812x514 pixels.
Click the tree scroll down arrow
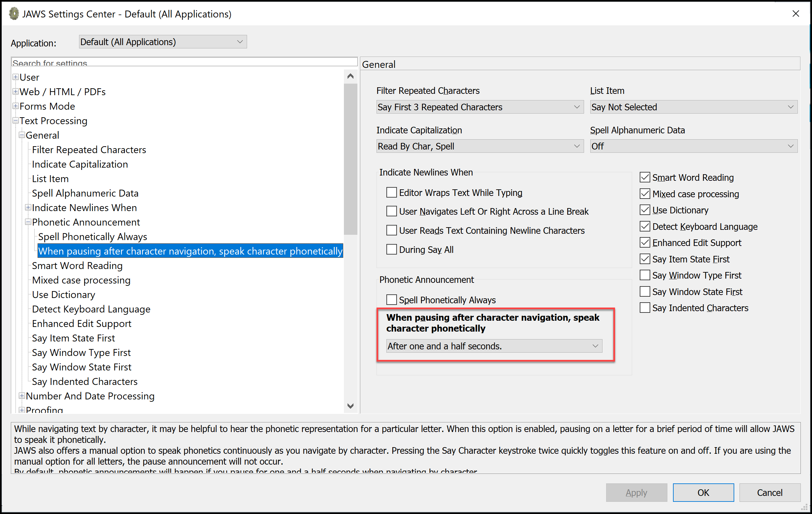pos(350,406)
